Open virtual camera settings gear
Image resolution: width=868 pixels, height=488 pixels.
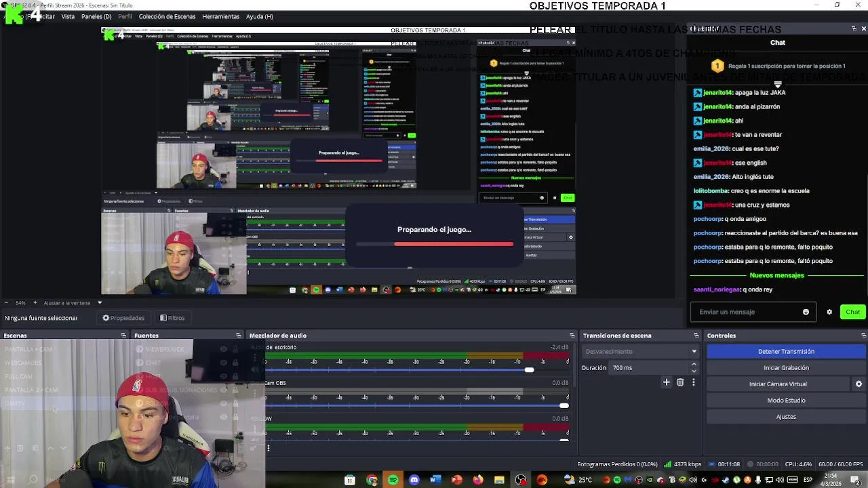tap(859, 384)
